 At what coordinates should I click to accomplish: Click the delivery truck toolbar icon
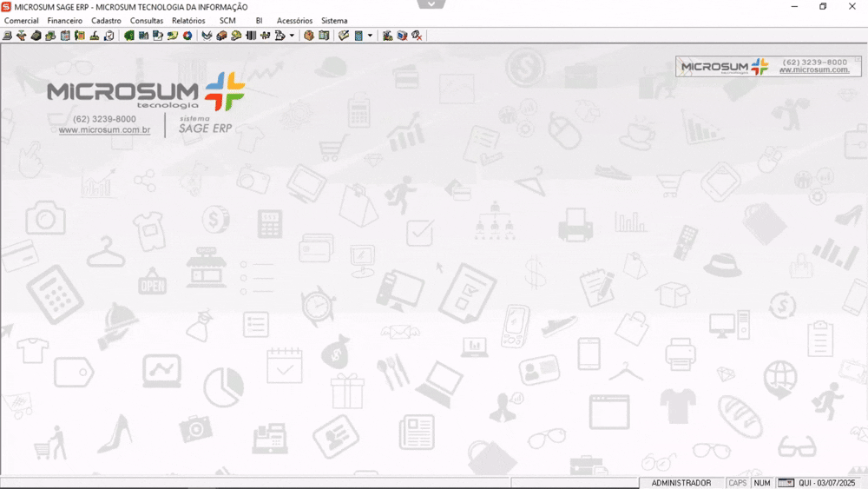coord(221,36)
